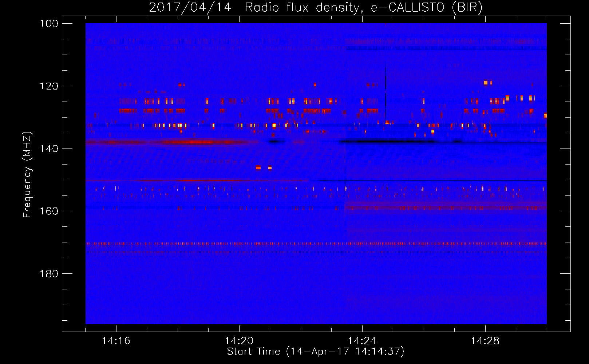Click the 160 frequency tick label
This screenshot has width=589, height=364.
click(48, 211)
